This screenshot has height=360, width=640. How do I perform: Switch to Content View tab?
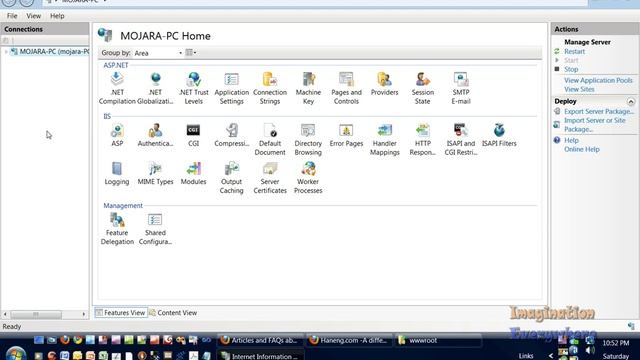[173, 313]
